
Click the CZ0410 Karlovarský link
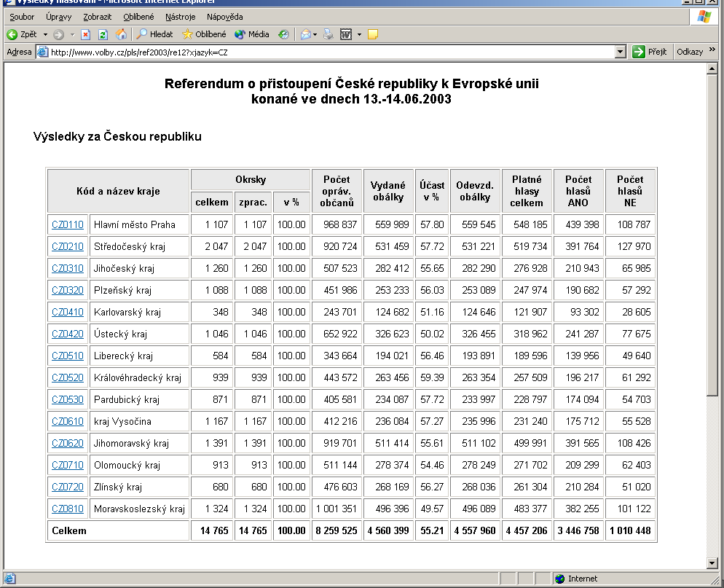click(68, 313)
